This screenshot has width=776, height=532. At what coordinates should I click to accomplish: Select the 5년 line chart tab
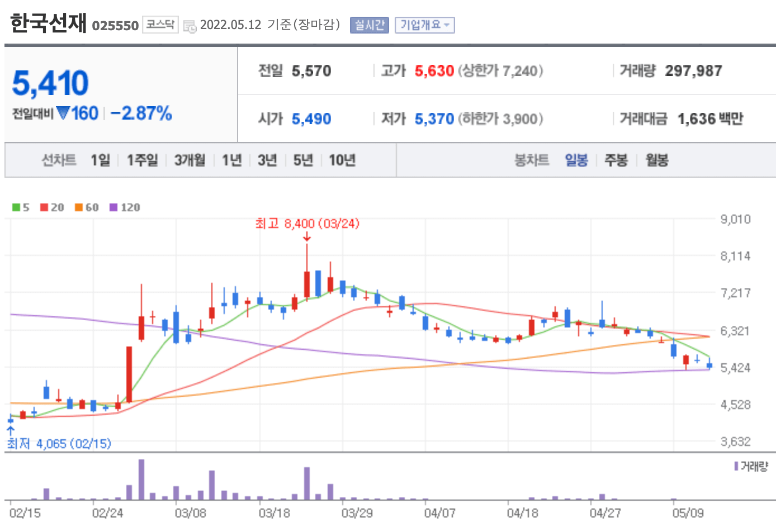pos(303,160)
